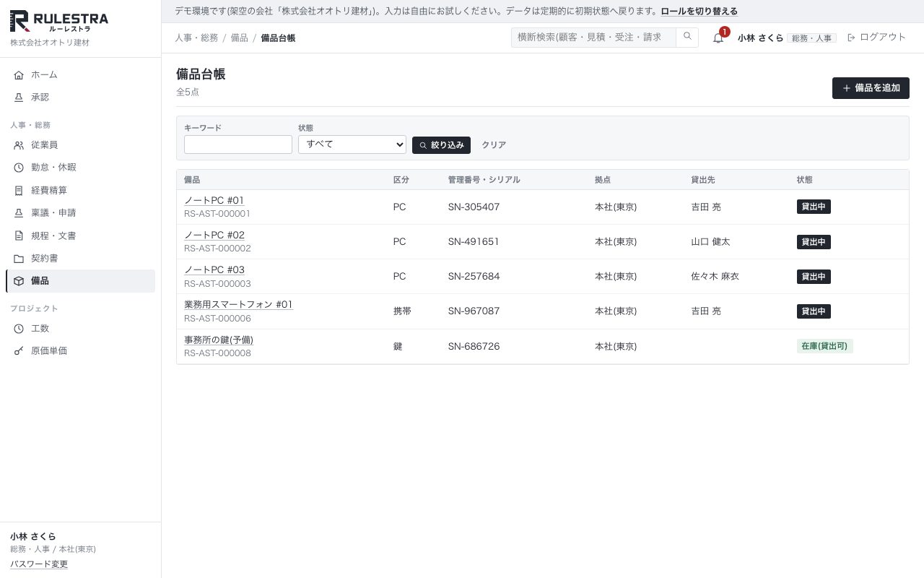Click the 規程・文書 document icon
Viewport: 924px width, 578px height.
click(x=19, y=236)
